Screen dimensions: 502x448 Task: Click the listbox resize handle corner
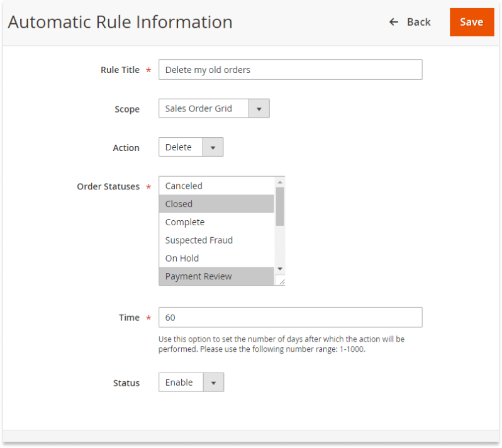pyautogui.click(x=282, y=282)
